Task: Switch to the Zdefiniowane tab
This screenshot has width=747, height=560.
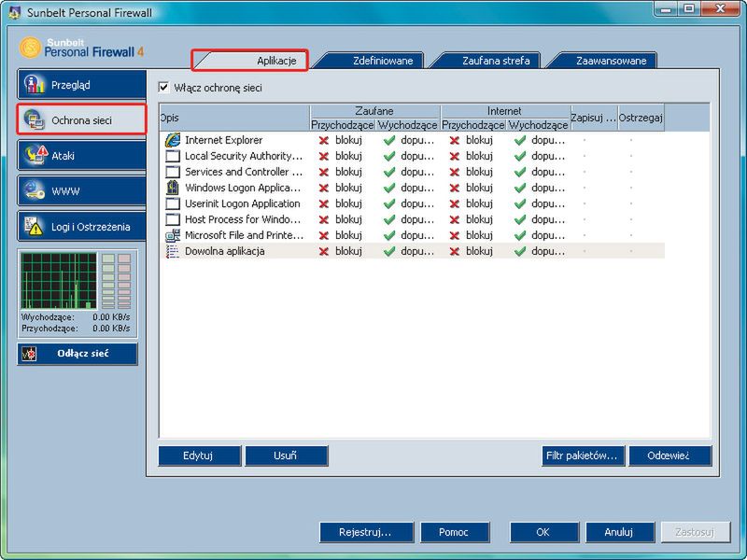Action: coord(370,61)
